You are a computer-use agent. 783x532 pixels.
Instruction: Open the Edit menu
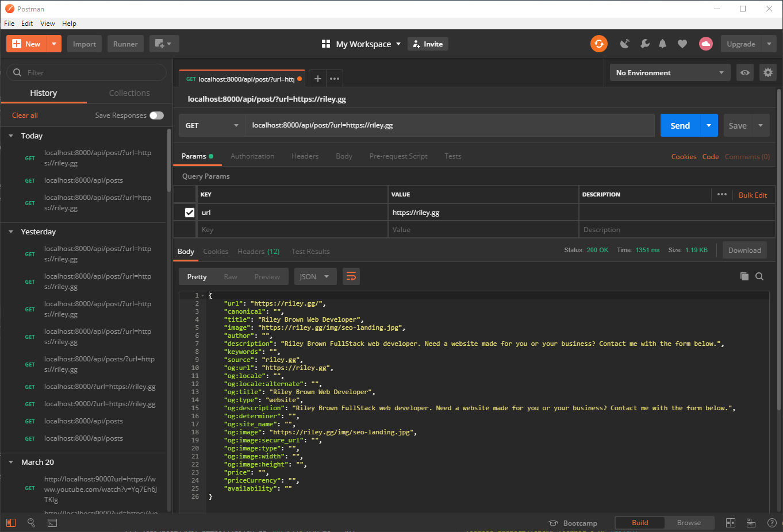click(27, 24)
